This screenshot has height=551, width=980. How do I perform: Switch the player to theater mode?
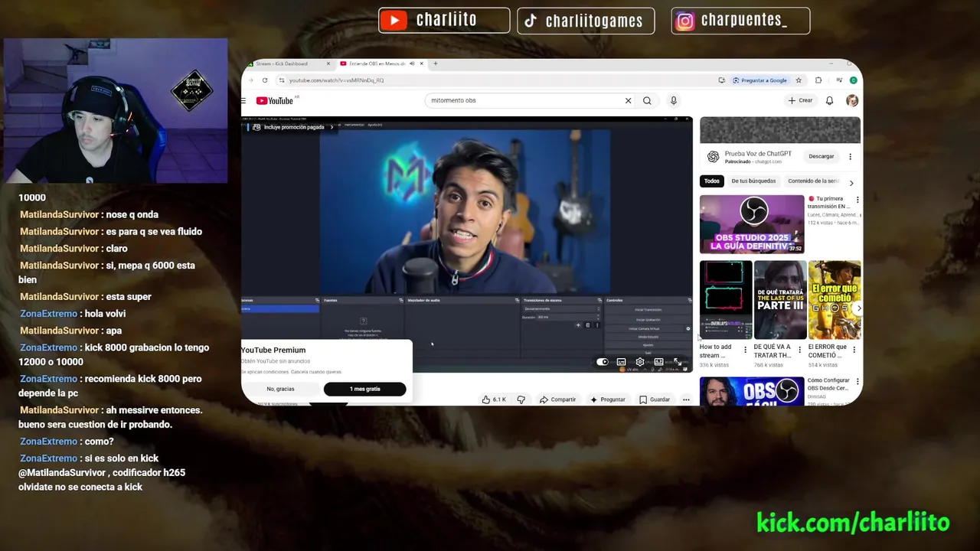(658, 362)
